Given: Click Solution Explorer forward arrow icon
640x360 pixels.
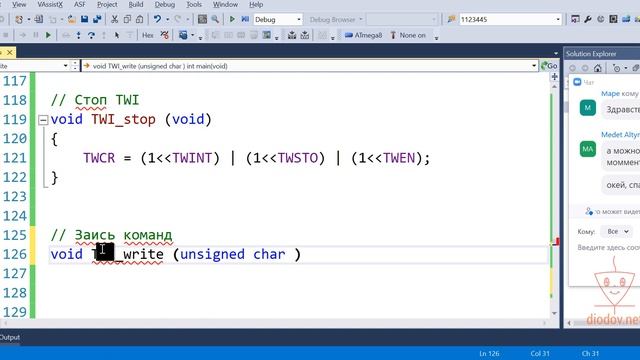Looking at the screenshot, I should (x=585, y=68).
